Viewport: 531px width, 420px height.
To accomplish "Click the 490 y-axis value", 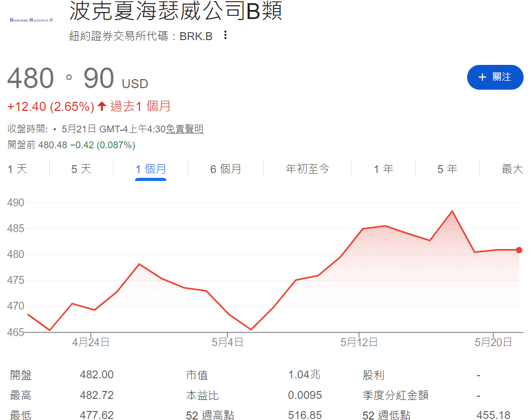I will [x=16, y=203].
